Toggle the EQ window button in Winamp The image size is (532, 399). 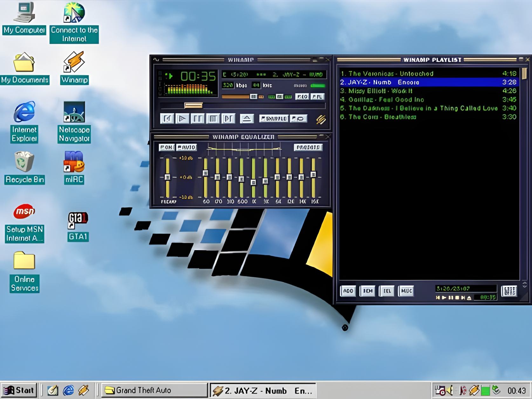[302, 96]
